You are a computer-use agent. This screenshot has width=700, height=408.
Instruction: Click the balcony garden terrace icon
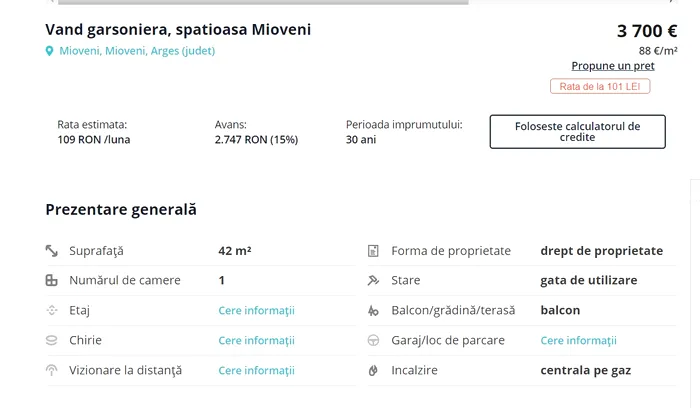click(x=373, y=311)
